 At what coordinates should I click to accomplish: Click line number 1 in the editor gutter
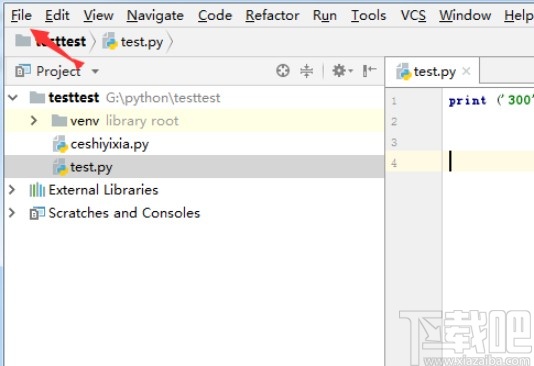[394, 101]
